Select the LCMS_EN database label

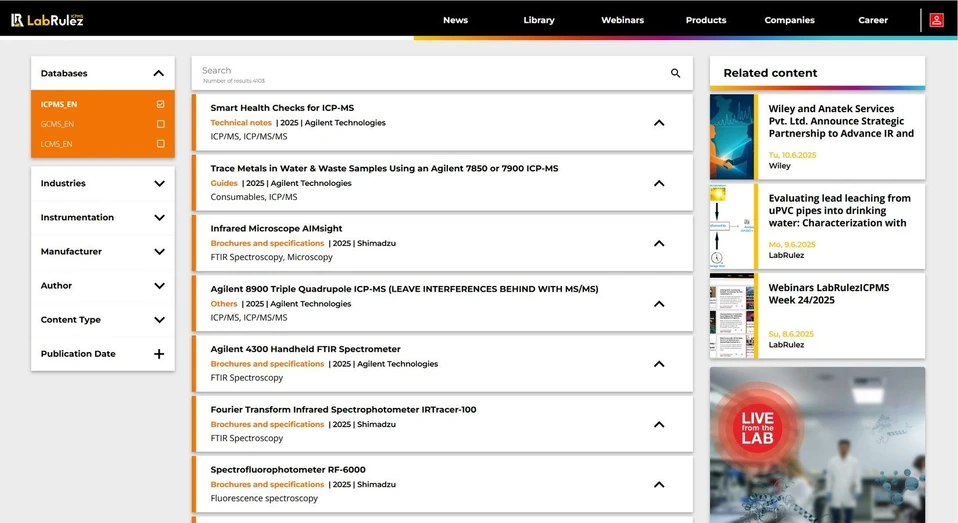tap(56, 144)
